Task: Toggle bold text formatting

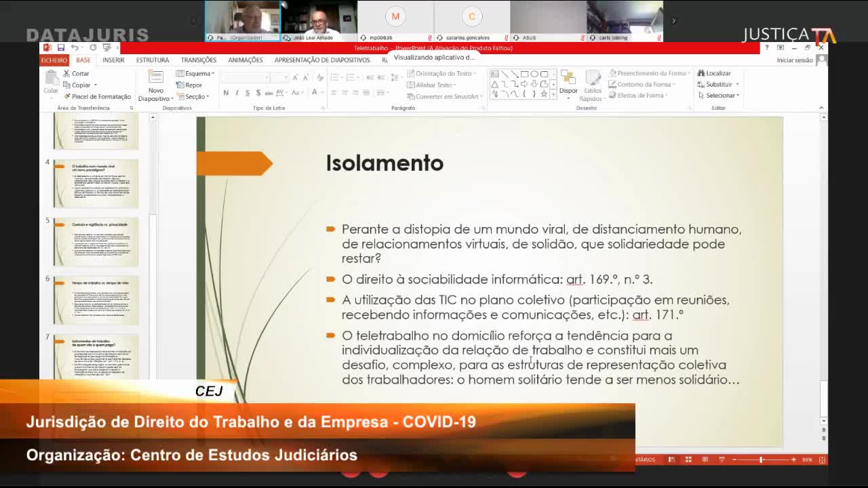Action: 224,93
